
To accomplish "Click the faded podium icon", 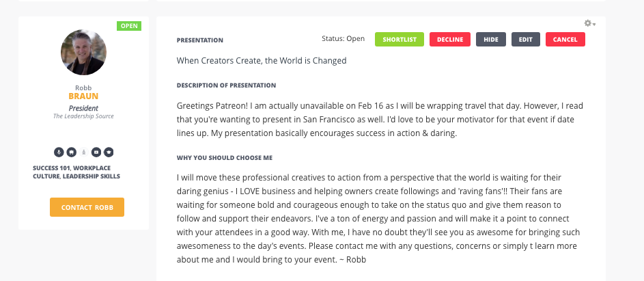I will pyautogui.click(x=83, y=151).
